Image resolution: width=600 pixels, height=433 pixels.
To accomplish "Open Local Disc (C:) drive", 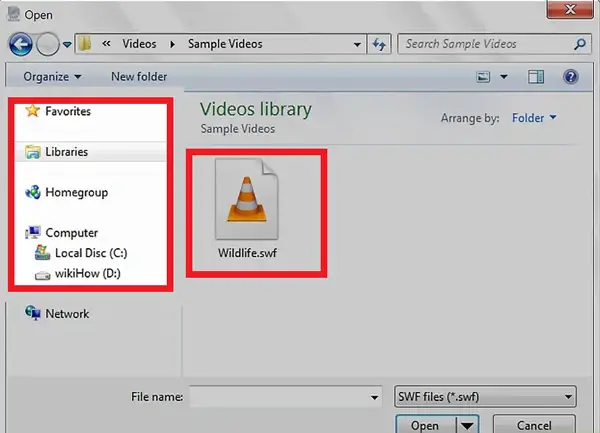I will [91, 253].
